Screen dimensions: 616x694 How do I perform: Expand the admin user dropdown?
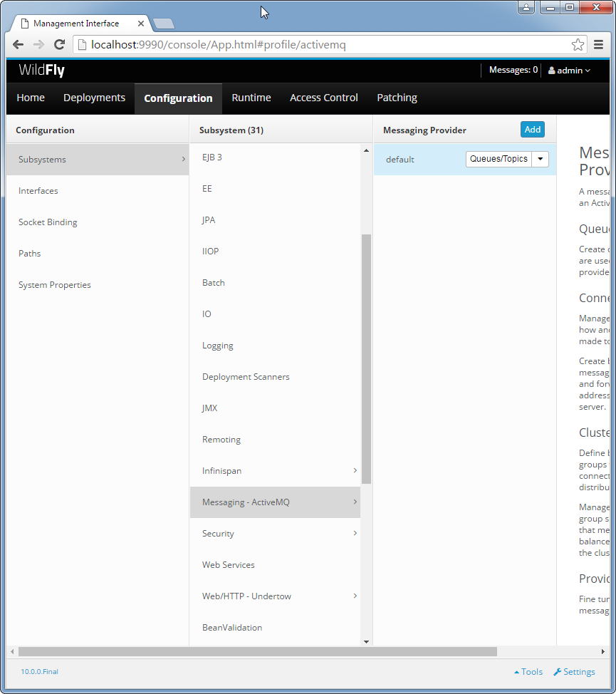point(569,71)
